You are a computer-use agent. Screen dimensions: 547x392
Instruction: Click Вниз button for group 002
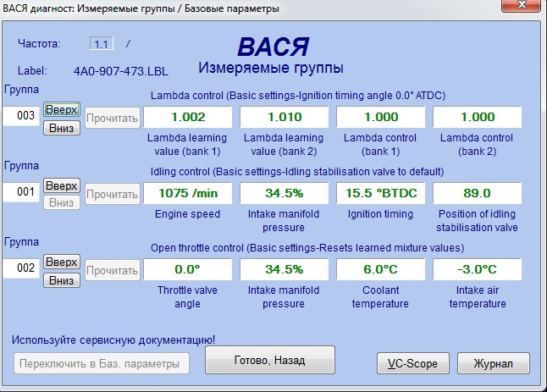pyautogui.click(x=62, y=280)
